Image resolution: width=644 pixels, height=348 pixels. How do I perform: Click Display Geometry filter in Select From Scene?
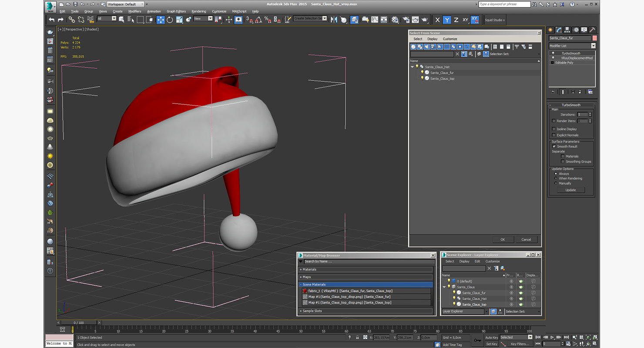click(x=413, y=47)
